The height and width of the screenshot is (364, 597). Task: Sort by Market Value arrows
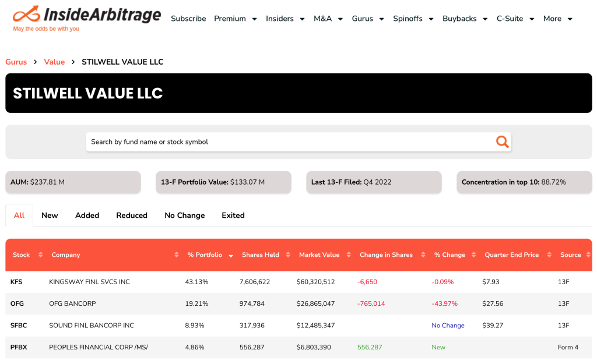349,255
